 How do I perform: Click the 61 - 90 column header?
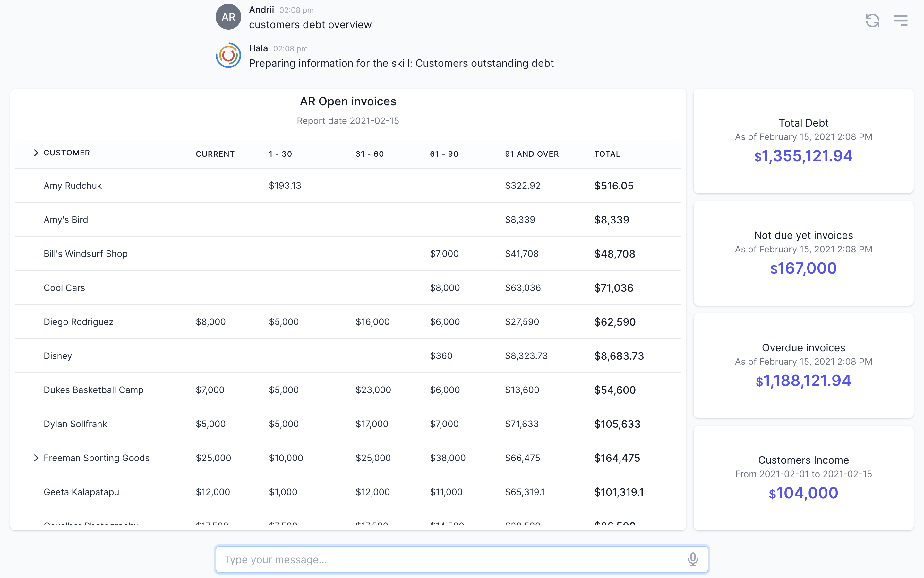444,154
